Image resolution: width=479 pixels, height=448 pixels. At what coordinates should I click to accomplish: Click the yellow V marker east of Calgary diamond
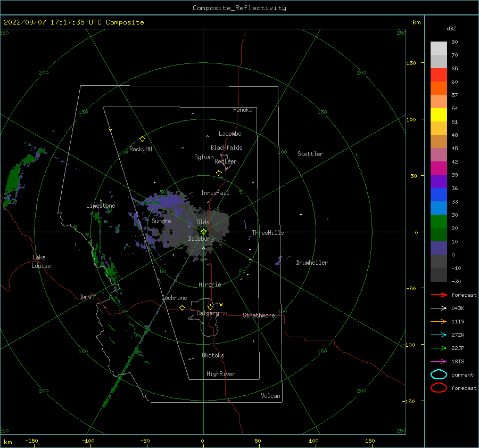click(221, 305)
